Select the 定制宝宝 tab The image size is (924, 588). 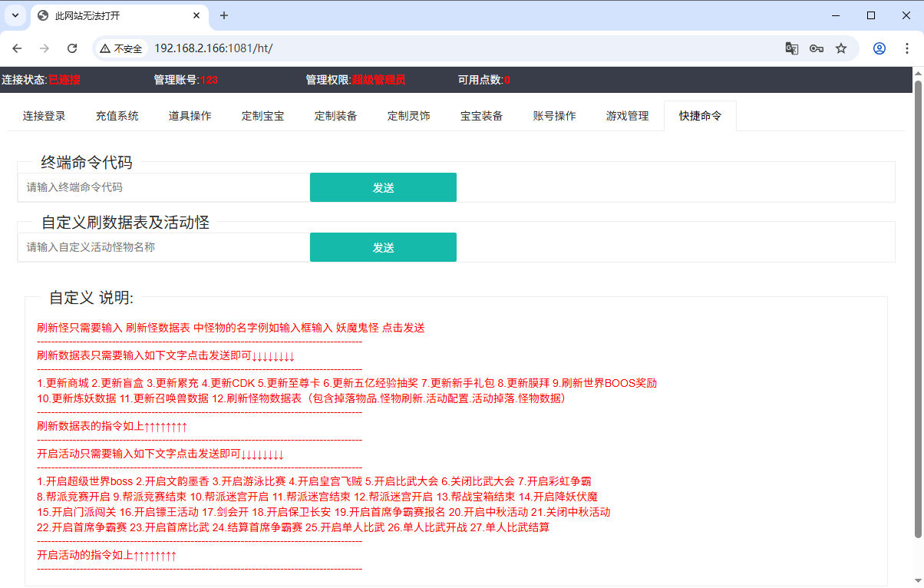pyautogui.click(x=262, y=116)
